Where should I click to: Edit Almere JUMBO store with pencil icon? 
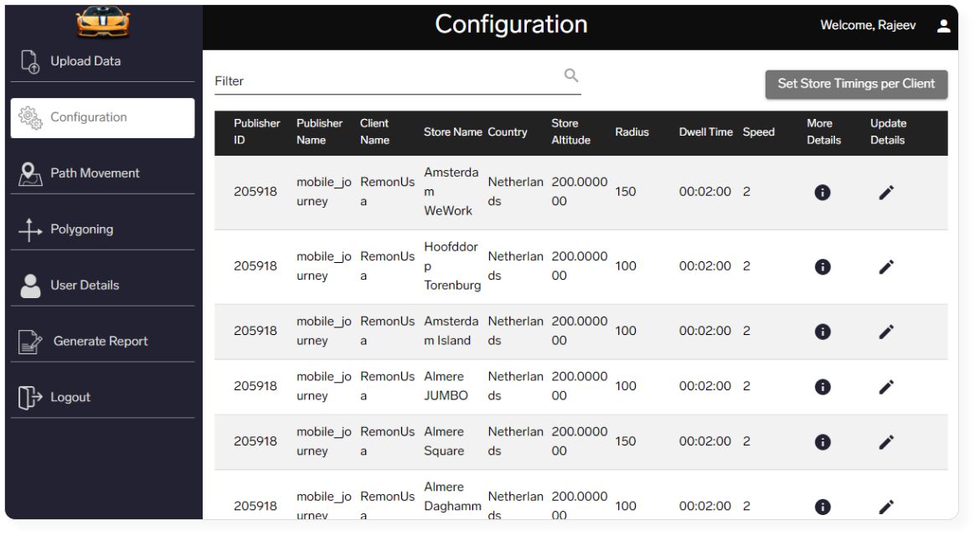point(886,387)
